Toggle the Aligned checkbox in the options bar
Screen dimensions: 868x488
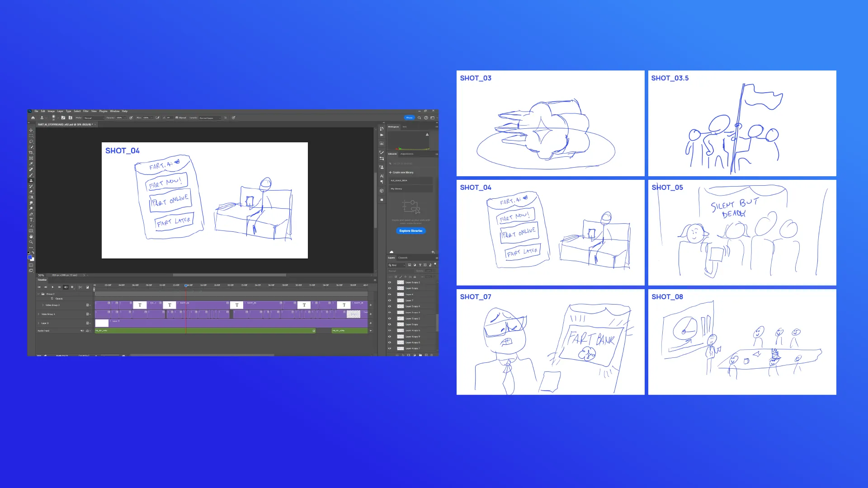177,118
